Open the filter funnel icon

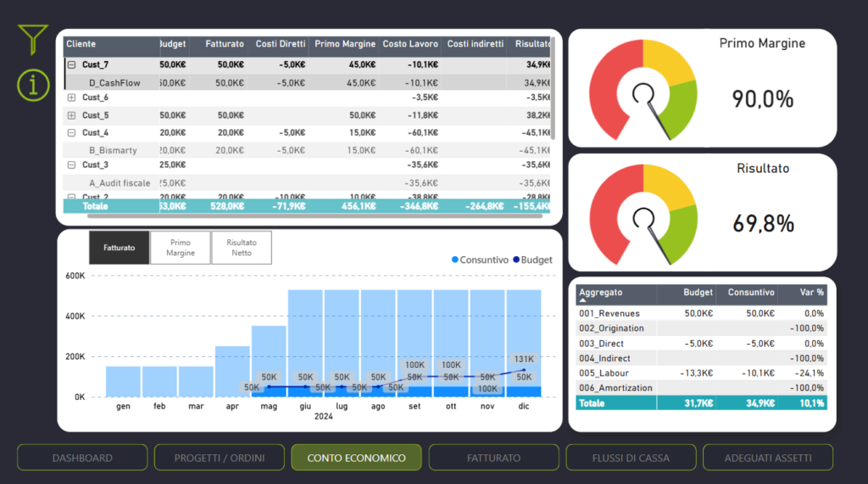(33, 39)
